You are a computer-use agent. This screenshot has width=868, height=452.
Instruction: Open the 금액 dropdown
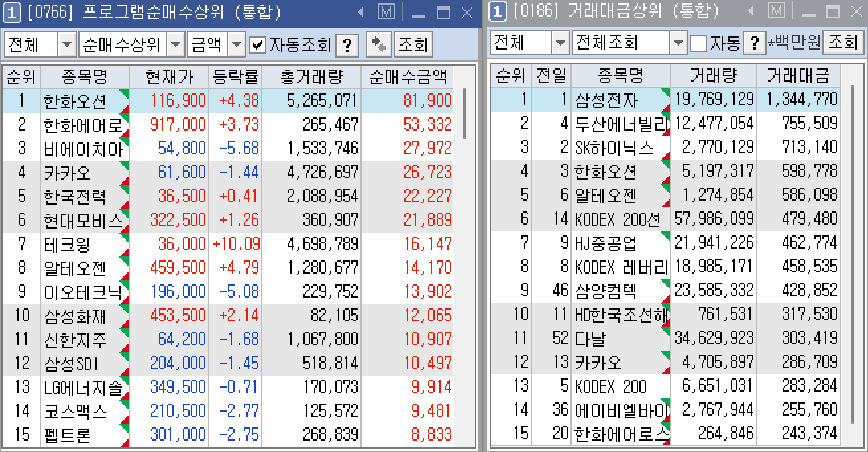237,45
